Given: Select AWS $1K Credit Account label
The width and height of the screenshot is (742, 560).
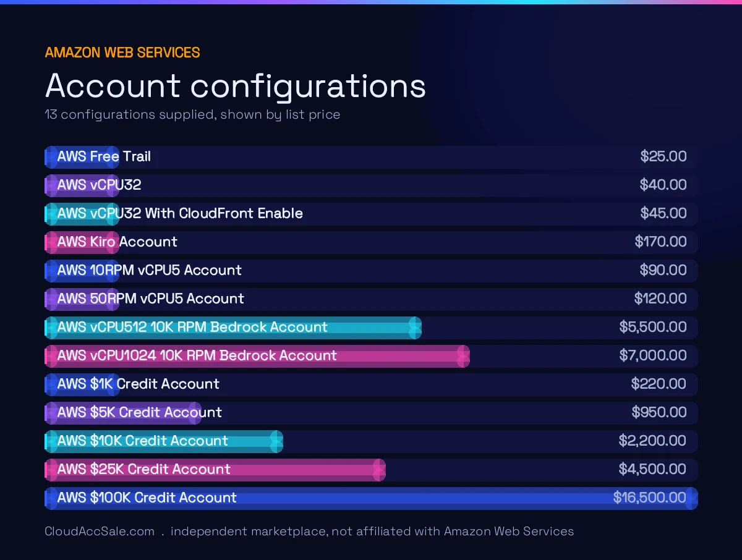Looking at the screenshot, I should (x=139, y=384).
